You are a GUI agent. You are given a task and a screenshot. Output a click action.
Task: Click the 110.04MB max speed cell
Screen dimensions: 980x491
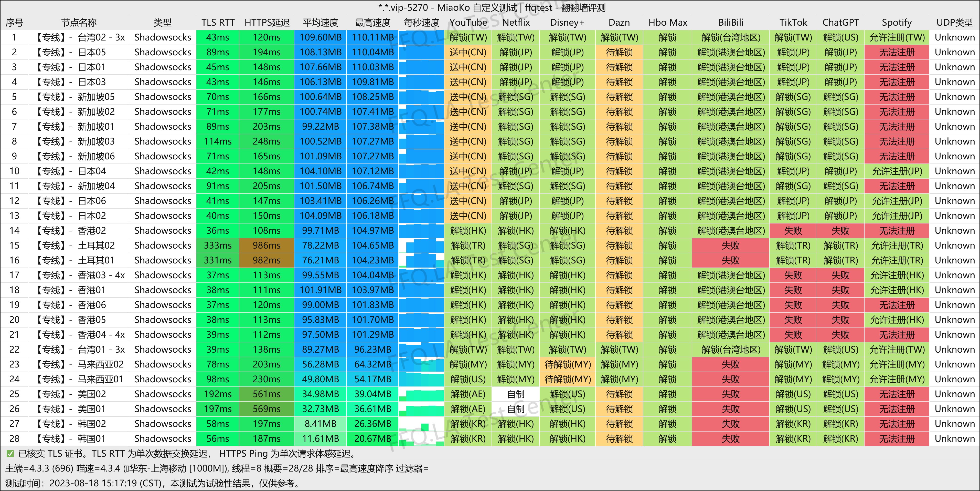click(x=372, y=52)
